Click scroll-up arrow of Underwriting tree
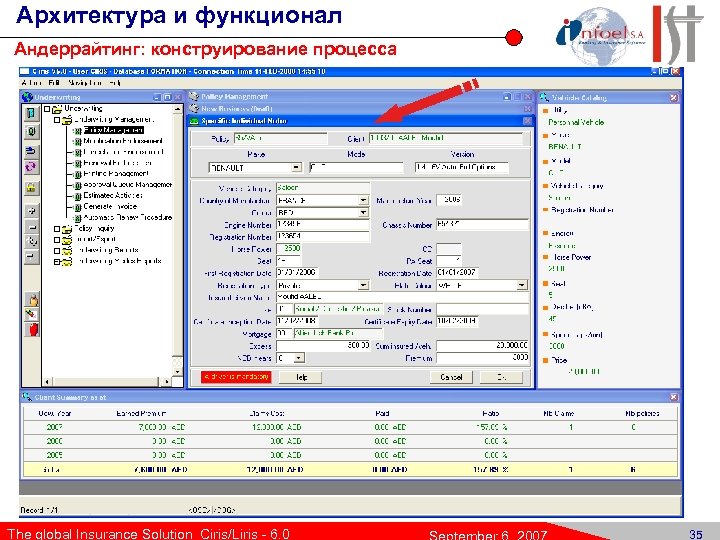The height and width of the screenshot is (540, 720). pyautogui.click(x=177, y=110)
